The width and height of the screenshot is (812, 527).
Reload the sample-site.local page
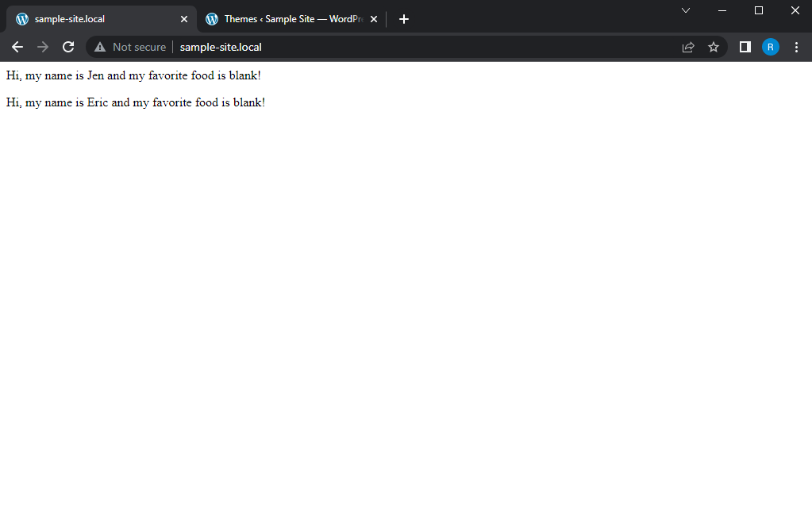tap(68, 47)
